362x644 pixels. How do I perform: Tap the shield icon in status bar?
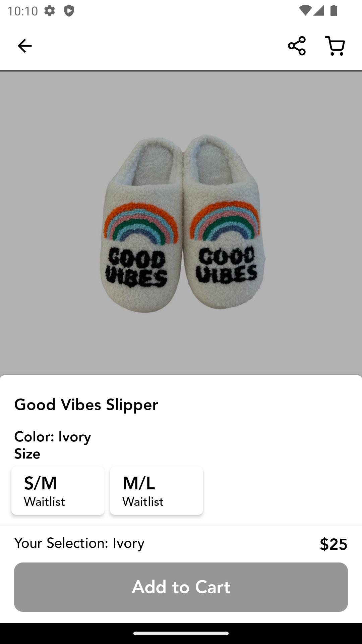pyautogui.click(x=69, y=11)
